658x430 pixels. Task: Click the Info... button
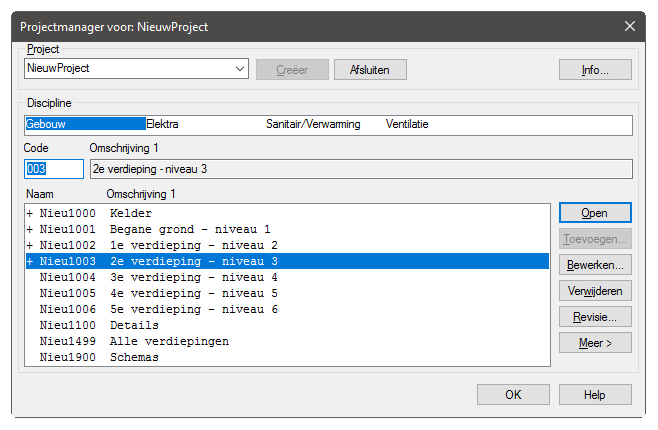(595, 69)
